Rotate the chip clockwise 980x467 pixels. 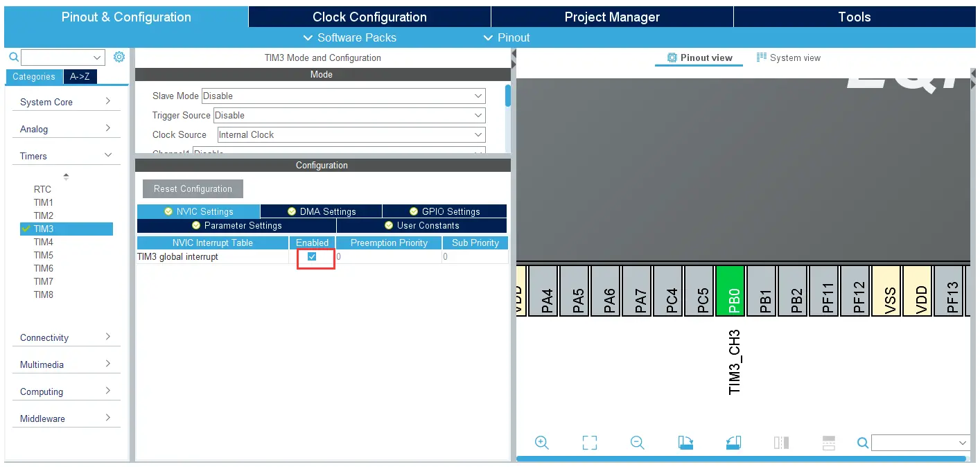pos(685,443)
